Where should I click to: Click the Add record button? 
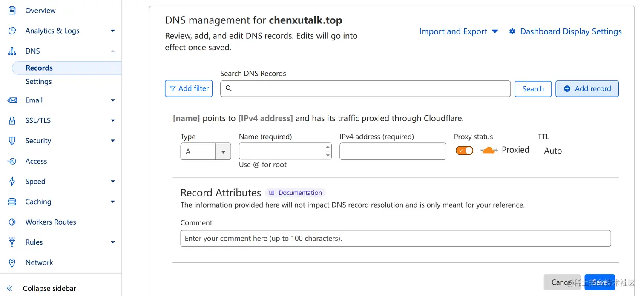(x=587, y=89)
